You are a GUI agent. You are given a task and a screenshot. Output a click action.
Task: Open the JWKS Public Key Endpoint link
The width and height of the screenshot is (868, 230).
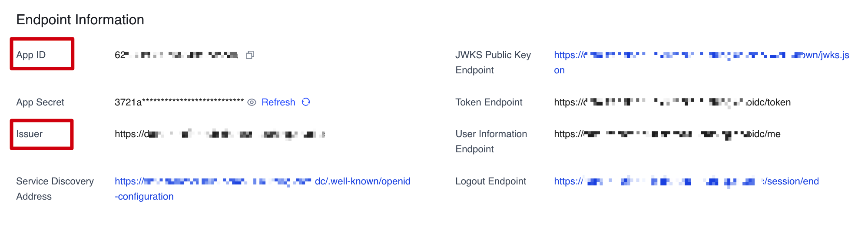tap(701, 55)
